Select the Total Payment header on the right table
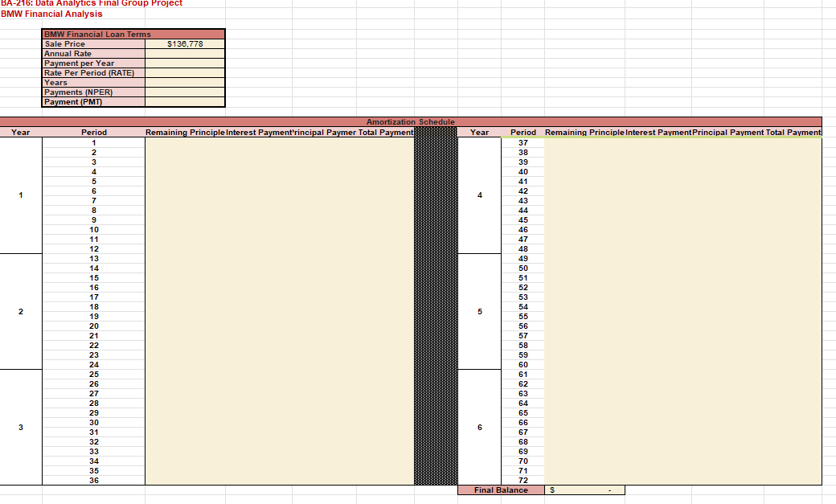 [788, 133]
